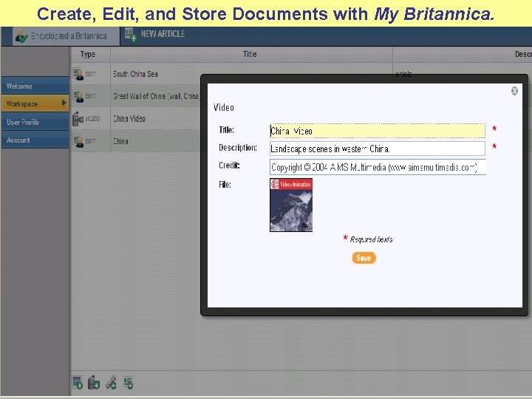The width and height of the screenshot is (532, 399).
Task: Open the NEW ARTICLE tab
Action: click(163, 34)
